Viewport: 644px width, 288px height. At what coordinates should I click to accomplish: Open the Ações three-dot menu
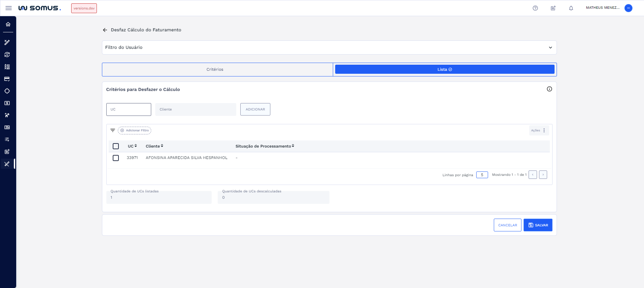544,130
